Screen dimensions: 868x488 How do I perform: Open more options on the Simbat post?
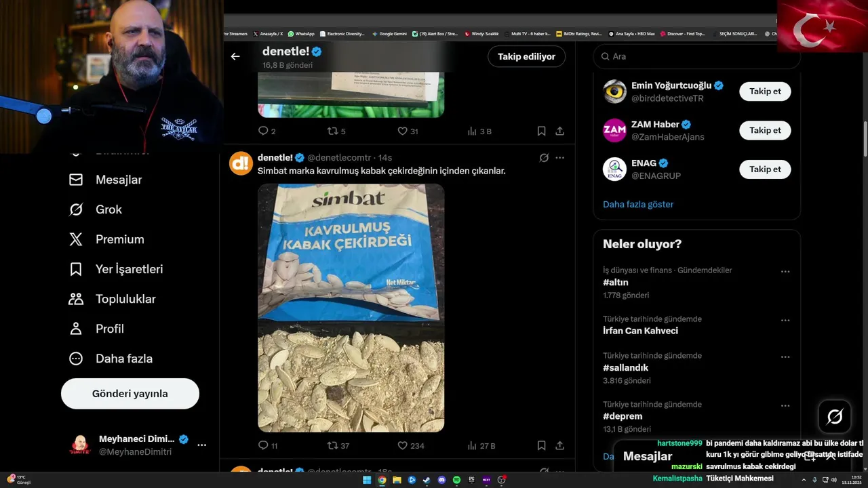559,157
